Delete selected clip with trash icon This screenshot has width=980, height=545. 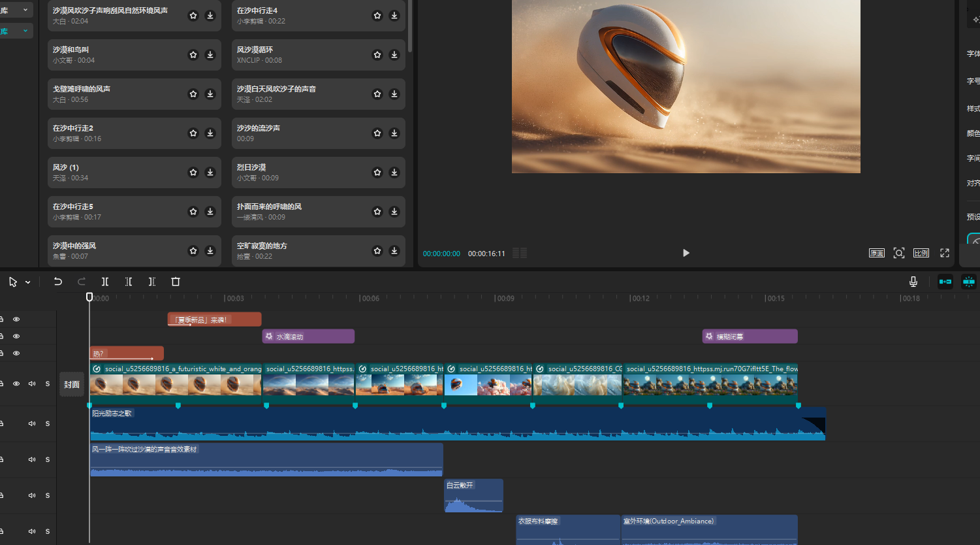coord(176,282)
